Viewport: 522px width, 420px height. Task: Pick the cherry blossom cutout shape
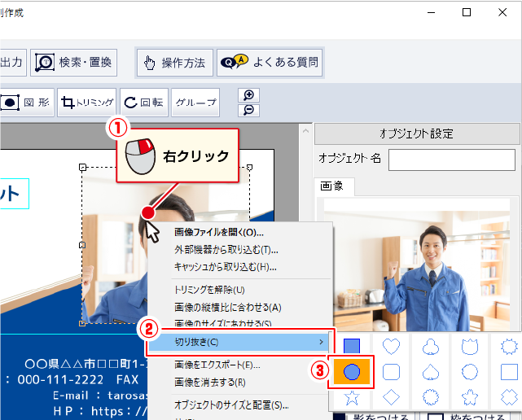point(470,397)
